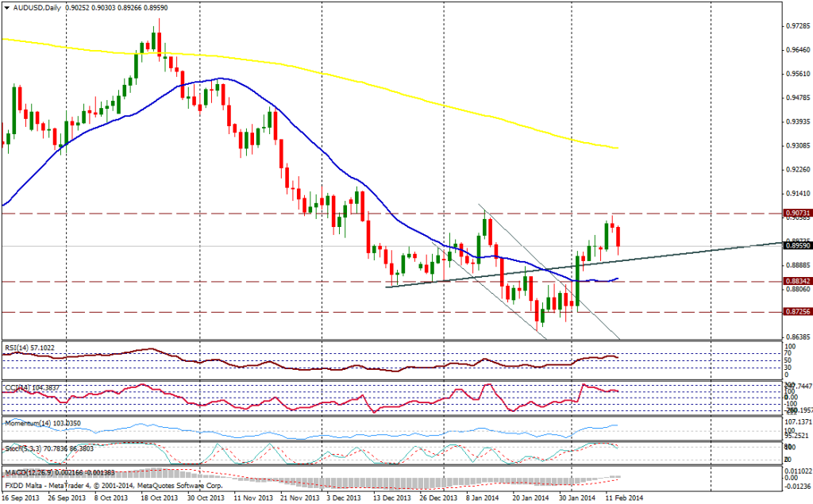Click the 0.90731 resistance price tag
813x504 pixels.
[796, 214]
